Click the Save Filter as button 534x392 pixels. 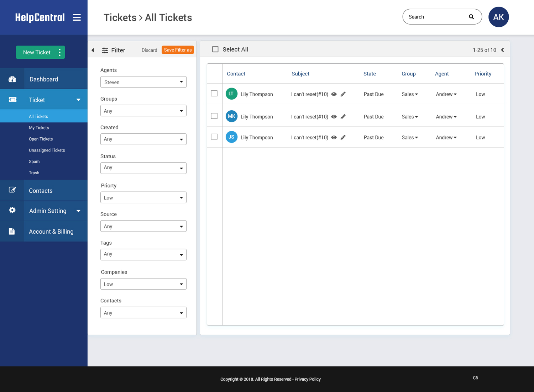click(178, 50)
